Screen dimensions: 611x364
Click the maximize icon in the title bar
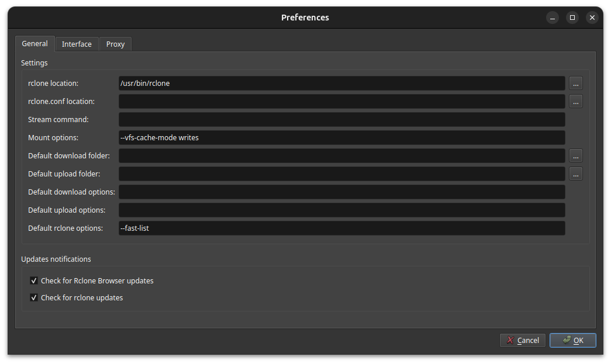pos(572,18)
